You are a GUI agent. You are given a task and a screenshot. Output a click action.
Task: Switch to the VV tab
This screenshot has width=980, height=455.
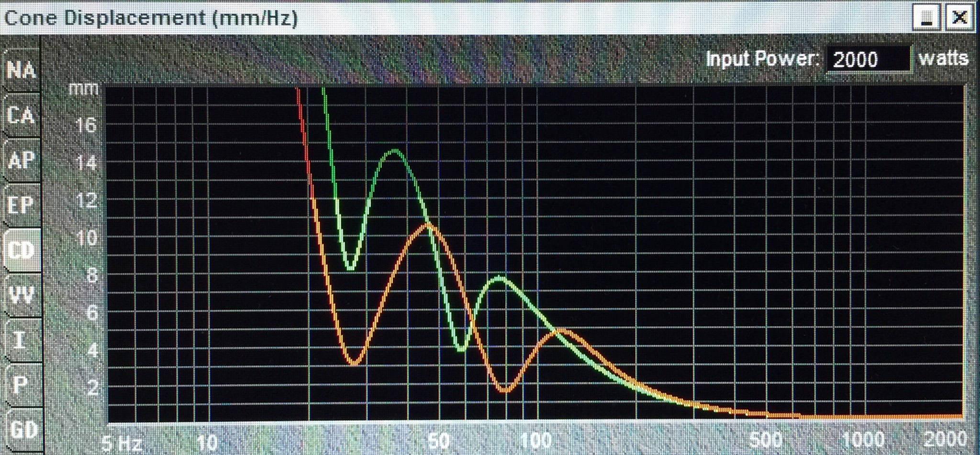pyautogui.click(x=21, y=295)
